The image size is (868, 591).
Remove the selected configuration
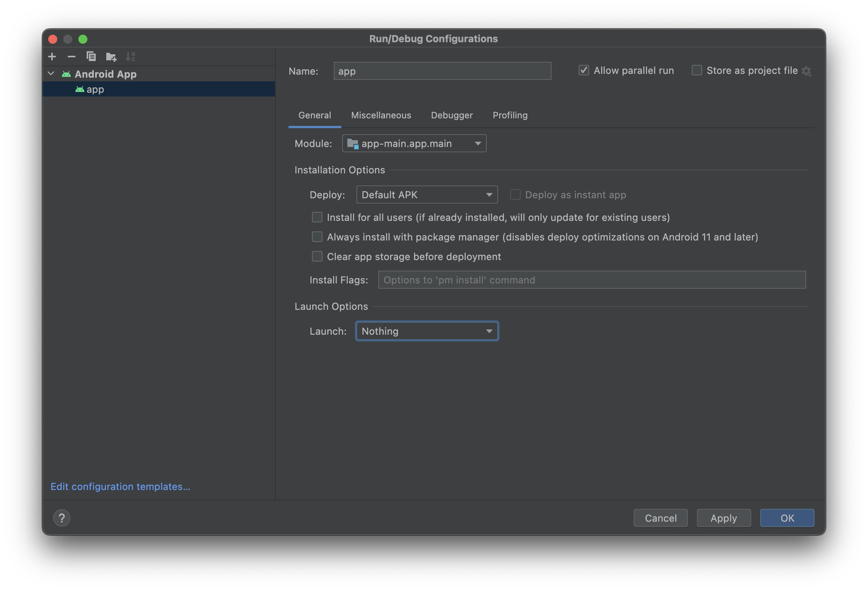tap(72, 57)
